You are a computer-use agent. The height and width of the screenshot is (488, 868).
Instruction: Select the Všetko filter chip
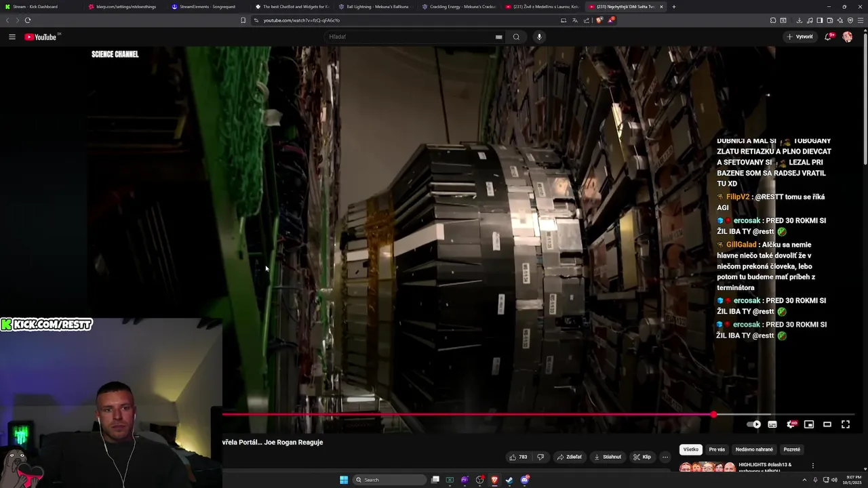tap(690, 449)
